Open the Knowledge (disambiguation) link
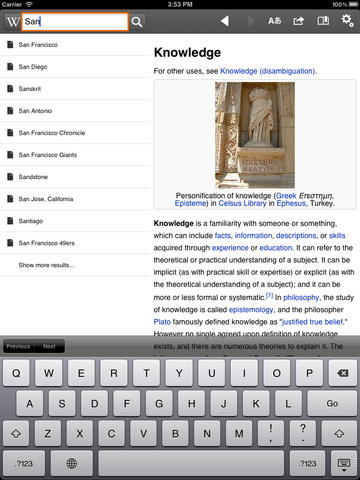360x480 pixels. (x=268, y=71)
